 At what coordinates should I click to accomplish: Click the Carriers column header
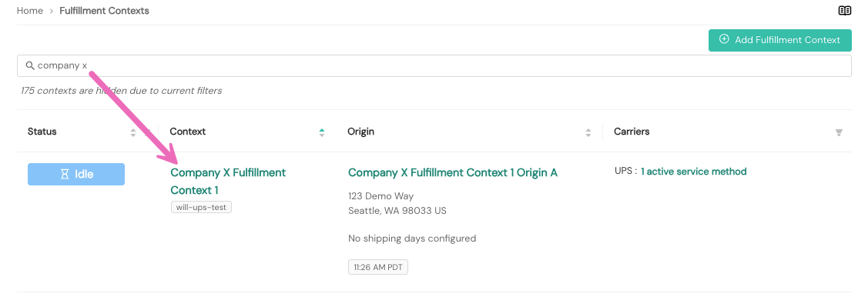(632, 132)
